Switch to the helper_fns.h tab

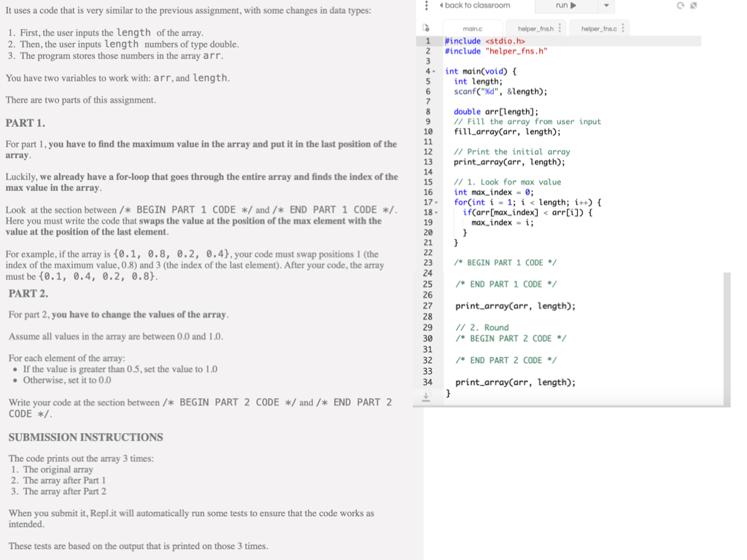(535, 28)
